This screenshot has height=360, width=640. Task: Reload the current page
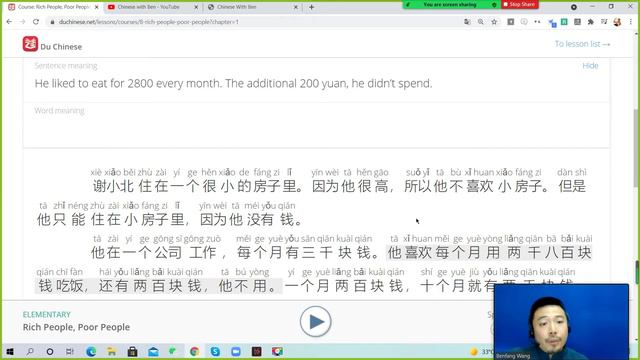coord(36,22)
